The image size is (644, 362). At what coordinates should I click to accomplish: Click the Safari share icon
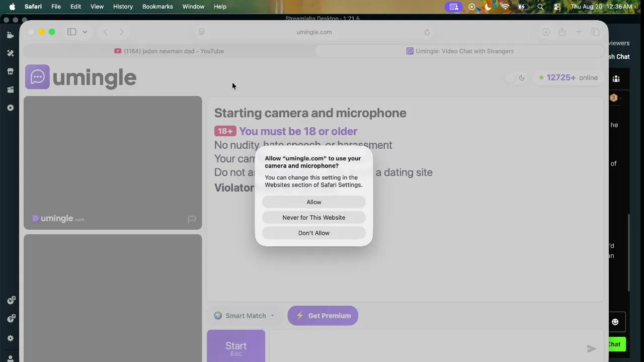point(562,32)
